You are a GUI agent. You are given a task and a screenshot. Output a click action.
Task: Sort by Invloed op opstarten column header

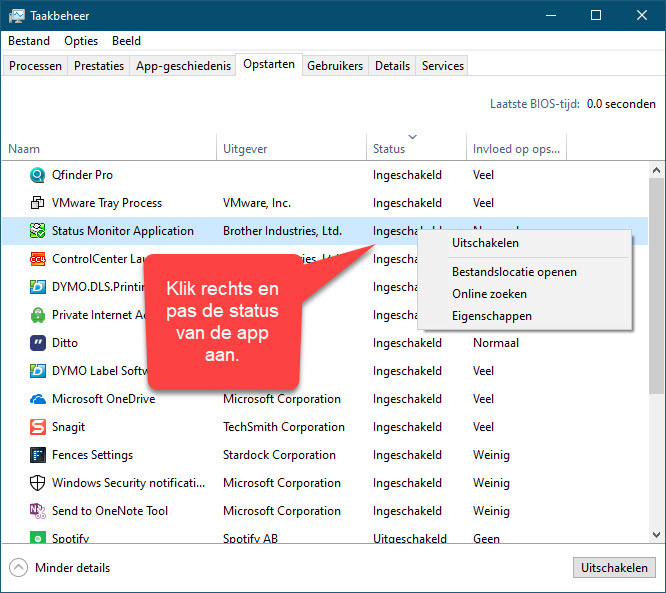516,147
